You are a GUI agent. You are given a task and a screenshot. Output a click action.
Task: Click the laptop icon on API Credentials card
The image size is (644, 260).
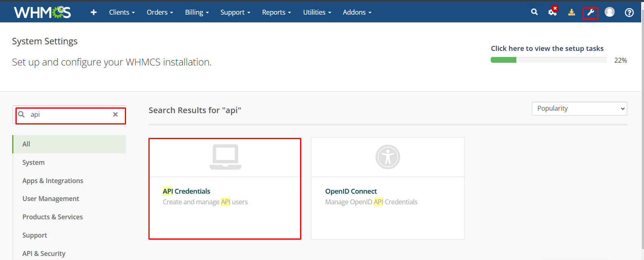[225, 157]
